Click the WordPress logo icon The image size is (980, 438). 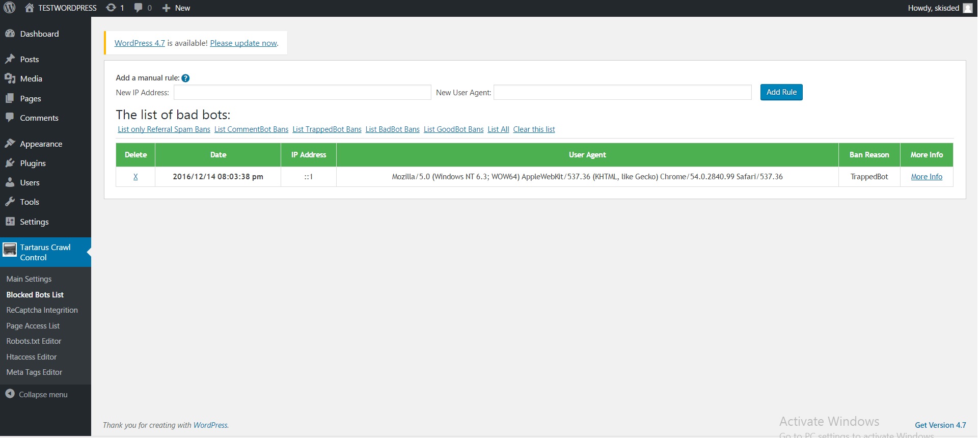coord(10,8)
